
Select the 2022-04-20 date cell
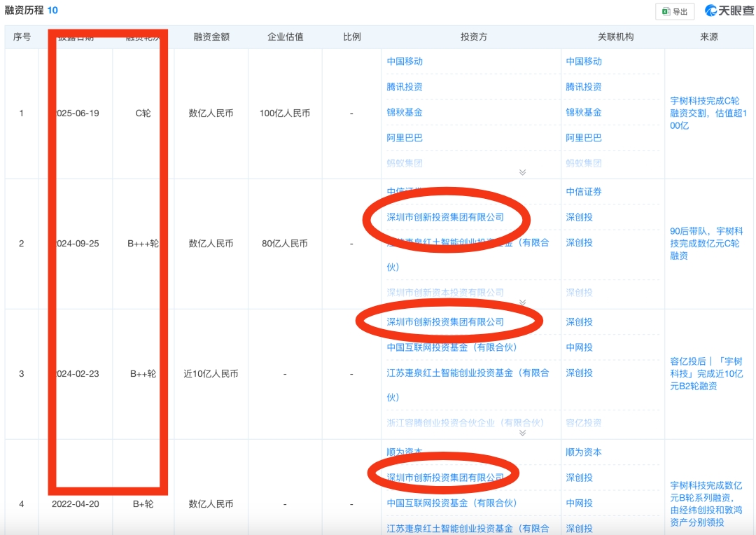pos(75,504)
